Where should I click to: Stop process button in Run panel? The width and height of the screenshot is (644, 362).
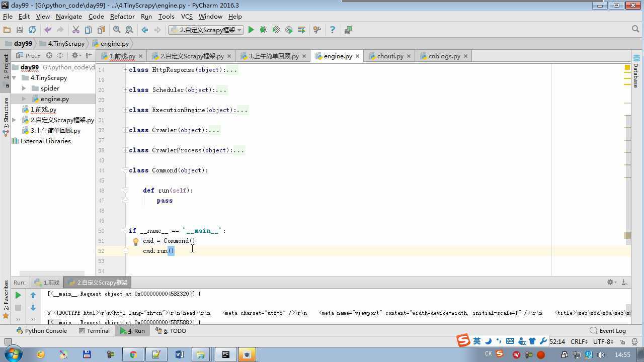pyautogui.click(x=18, y=307)
